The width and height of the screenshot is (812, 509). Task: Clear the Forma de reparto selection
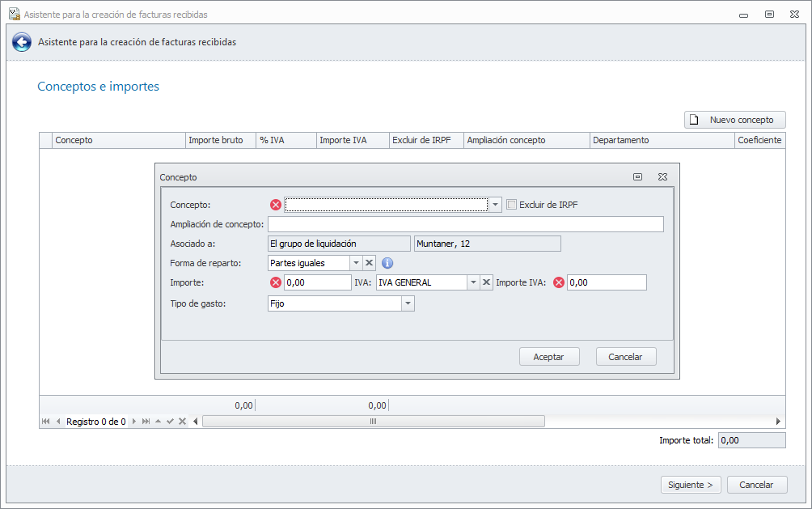click(369, 263)
